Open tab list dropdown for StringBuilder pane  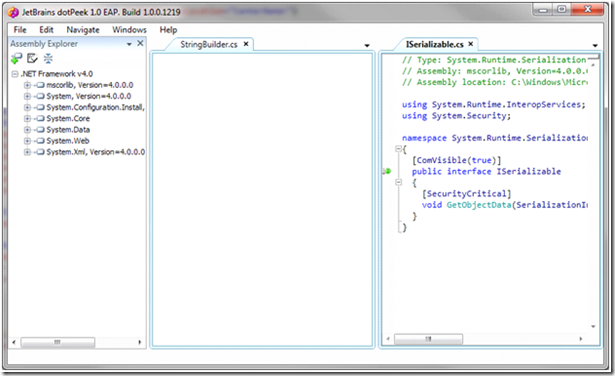pos(367,45)
